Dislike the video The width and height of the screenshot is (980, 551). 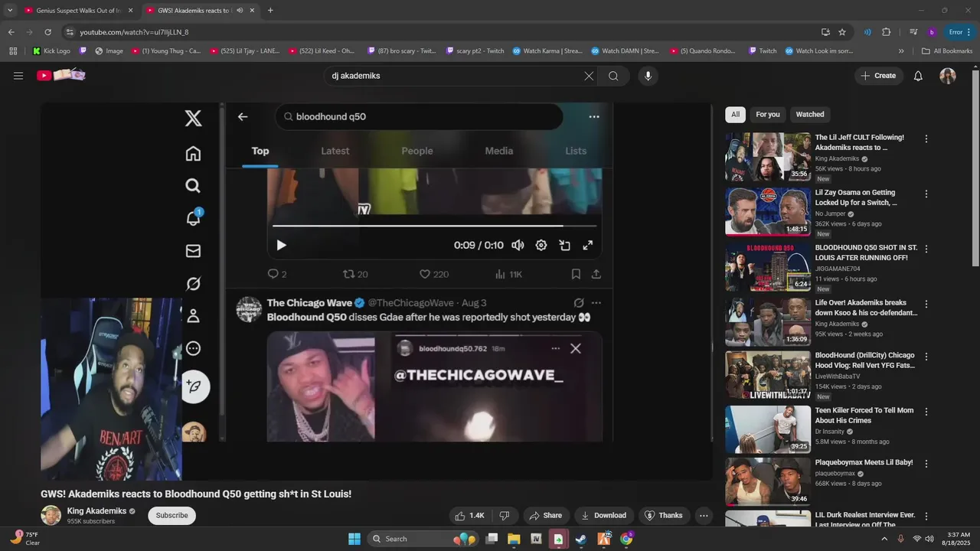tap(505, 516)
